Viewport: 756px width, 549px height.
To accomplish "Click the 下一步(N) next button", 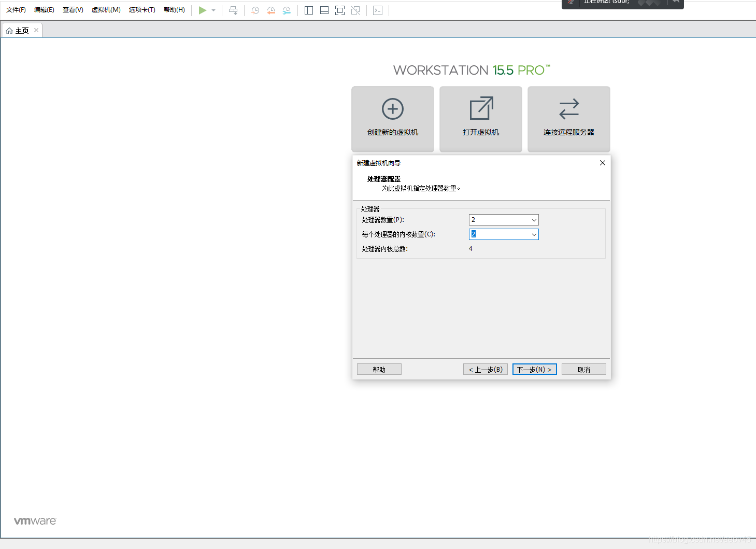I will [535, 369].
